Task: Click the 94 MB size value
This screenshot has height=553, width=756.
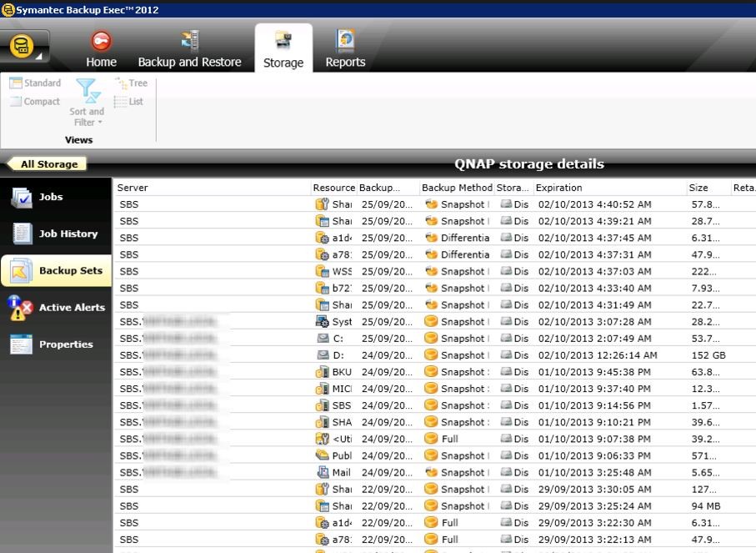Action: [706, 505]
